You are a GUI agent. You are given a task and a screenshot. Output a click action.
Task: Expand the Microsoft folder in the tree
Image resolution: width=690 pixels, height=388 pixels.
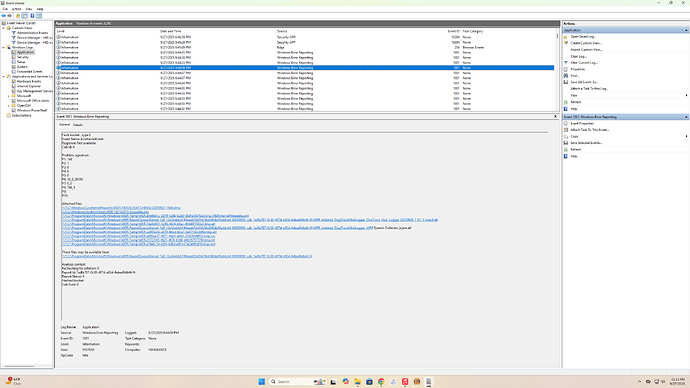click(8, 96)
